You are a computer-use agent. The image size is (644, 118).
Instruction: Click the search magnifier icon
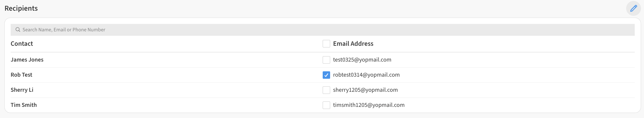(x=18, y=29)
